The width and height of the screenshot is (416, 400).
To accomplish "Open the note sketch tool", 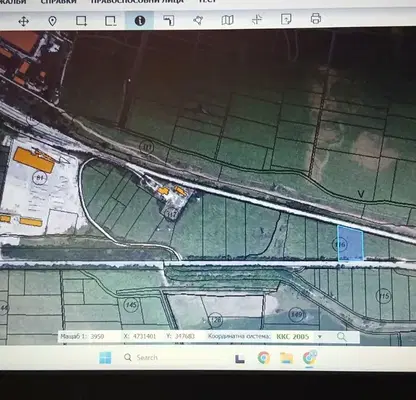I will tap(286, 19).
